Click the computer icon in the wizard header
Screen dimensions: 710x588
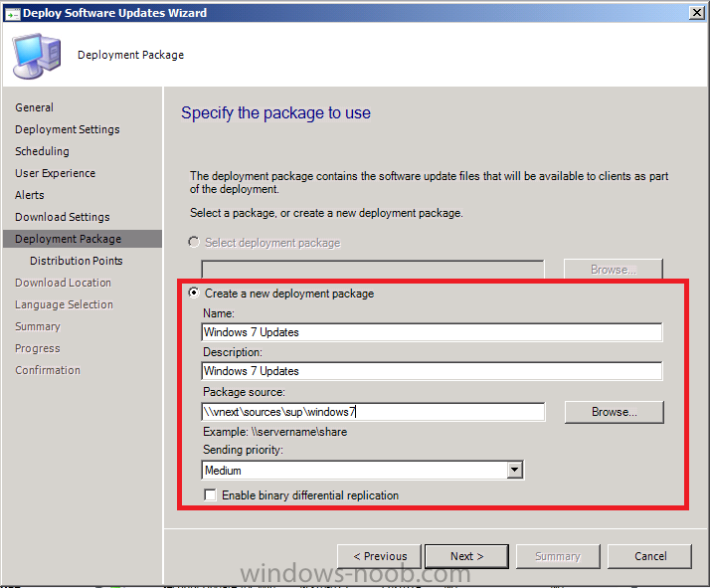[36, 56]
